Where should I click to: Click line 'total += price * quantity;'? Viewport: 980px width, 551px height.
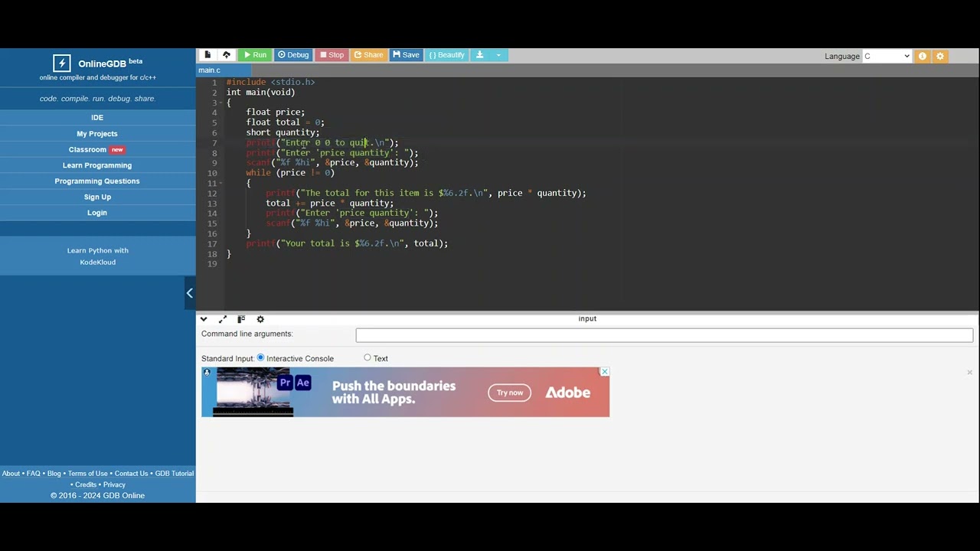[330, 203]
